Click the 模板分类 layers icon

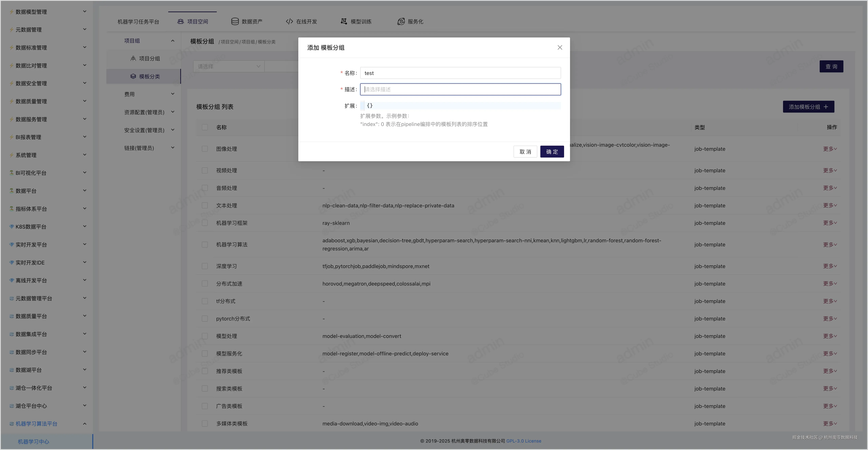point(133,76)
